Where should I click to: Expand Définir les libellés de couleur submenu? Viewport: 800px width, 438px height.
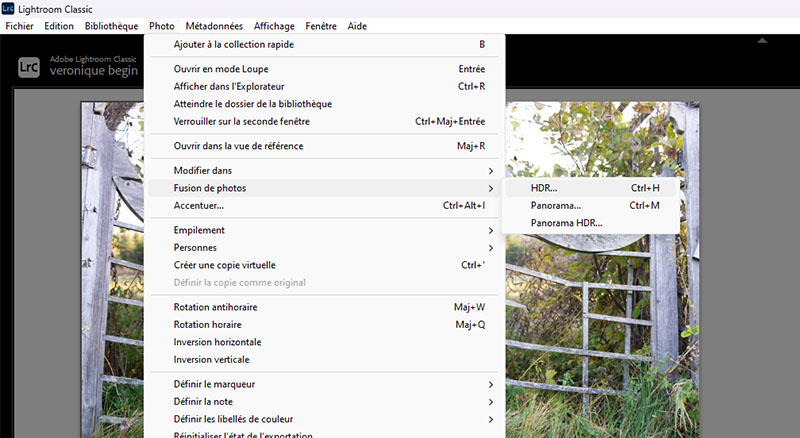coord(324,419)
